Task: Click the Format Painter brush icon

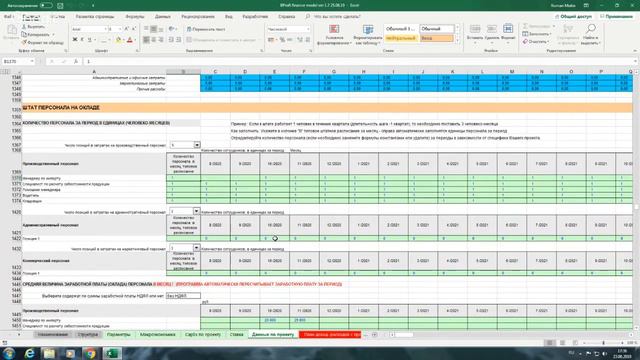Action: (24, 42)
